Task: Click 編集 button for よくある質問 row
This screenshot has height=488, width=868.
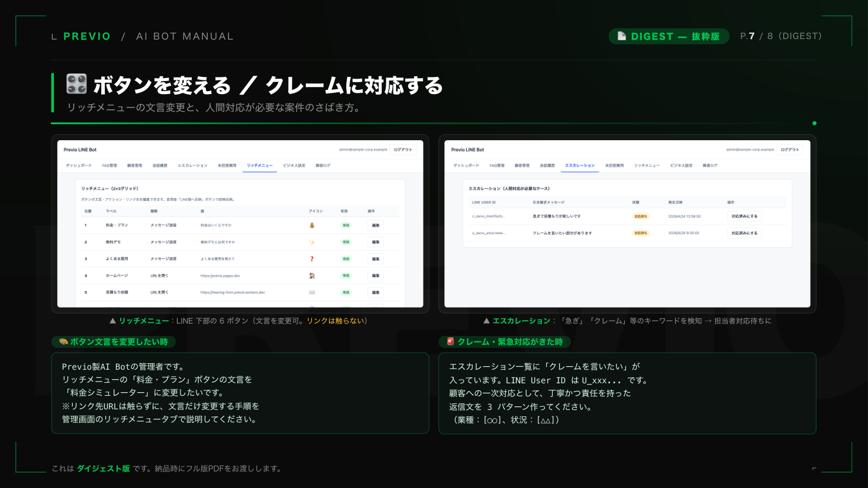Action: [x=376, y=259]
